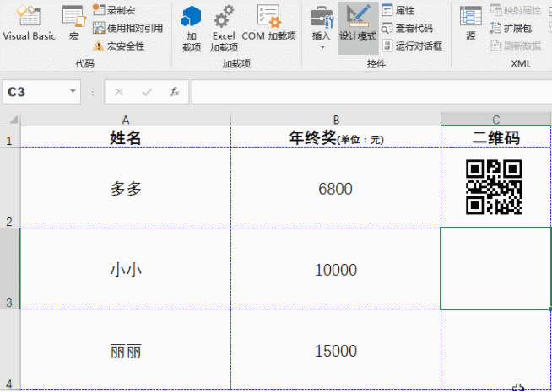The height and width of the screenshot is (392, 552).
Task: Open the XML 源 source pane
Action: click(471, 24)
